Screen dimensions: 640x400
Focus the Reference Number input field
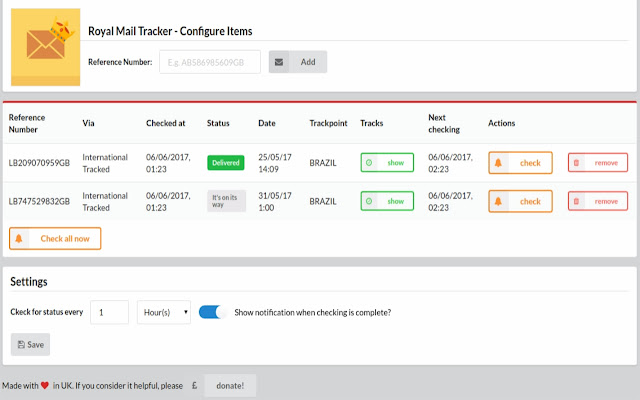(210, 62)
